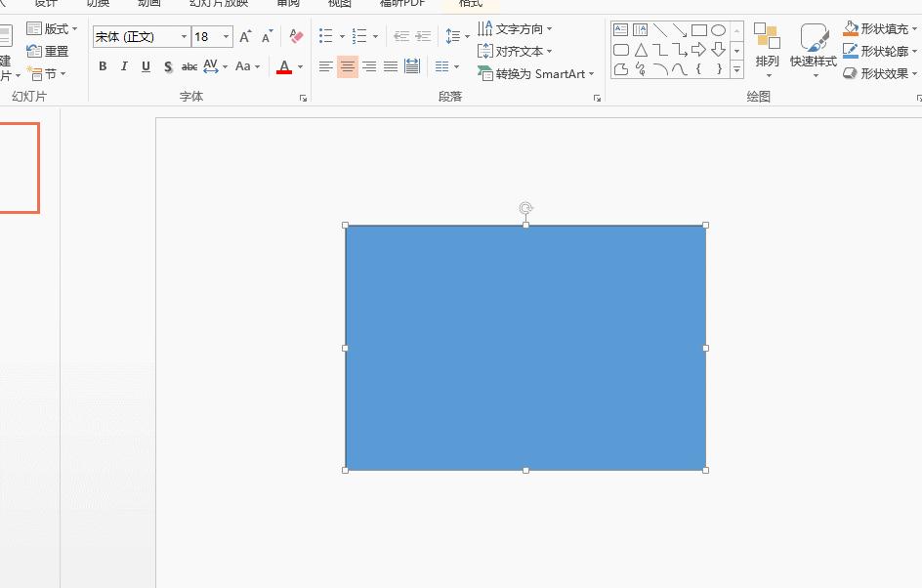Select the Oval shape from the gallery

tap(719, 30)
